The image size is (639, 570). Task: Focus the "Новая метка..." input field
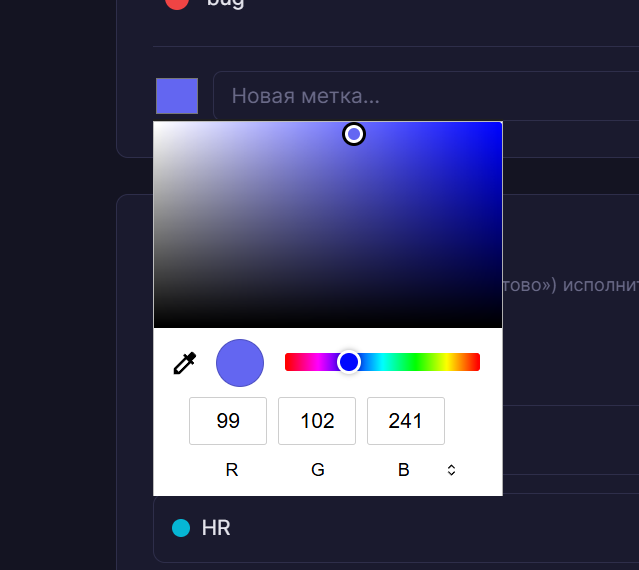click(x=420, y=96)
